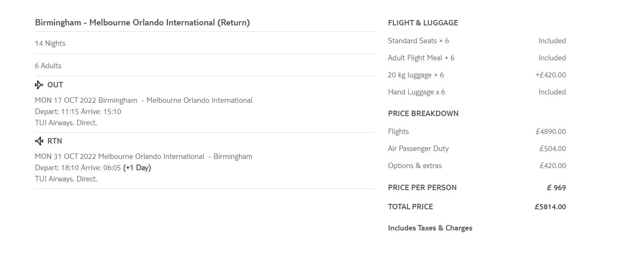Click the Standard Seats × 6 row
644x260 pixels.
[x=418, y=41]
